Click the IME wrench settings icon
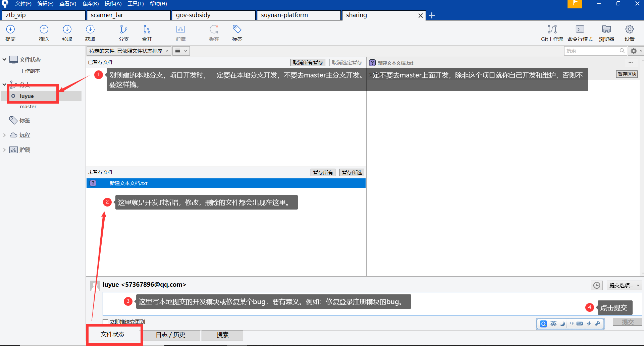The image size is (644, 346). [x=597, y=324]
